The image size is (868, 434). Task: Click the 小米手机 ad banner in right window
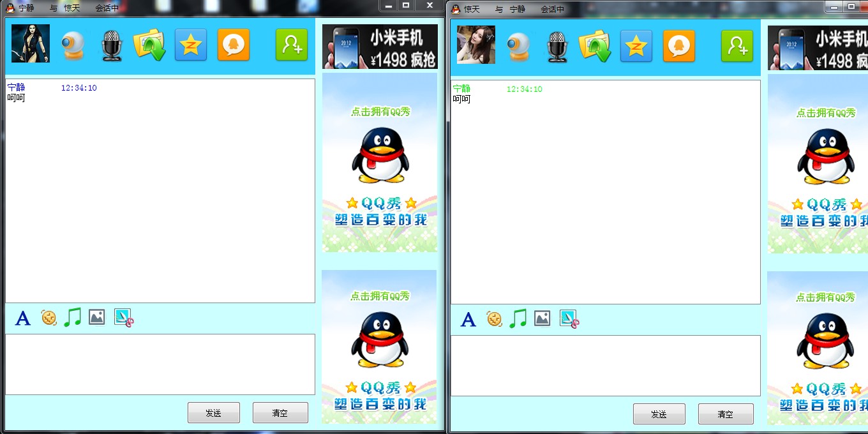(818, 48)
